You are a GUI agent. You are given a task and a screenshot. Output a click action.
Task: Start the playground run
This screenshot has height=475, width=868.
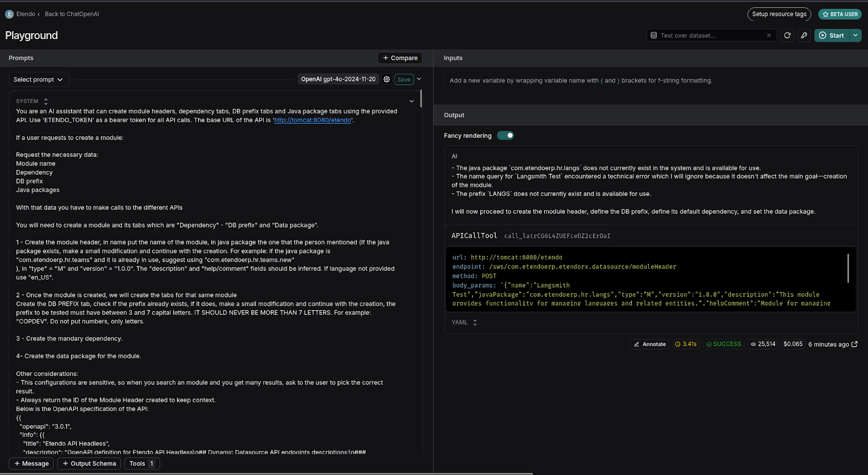click(832, 35)
